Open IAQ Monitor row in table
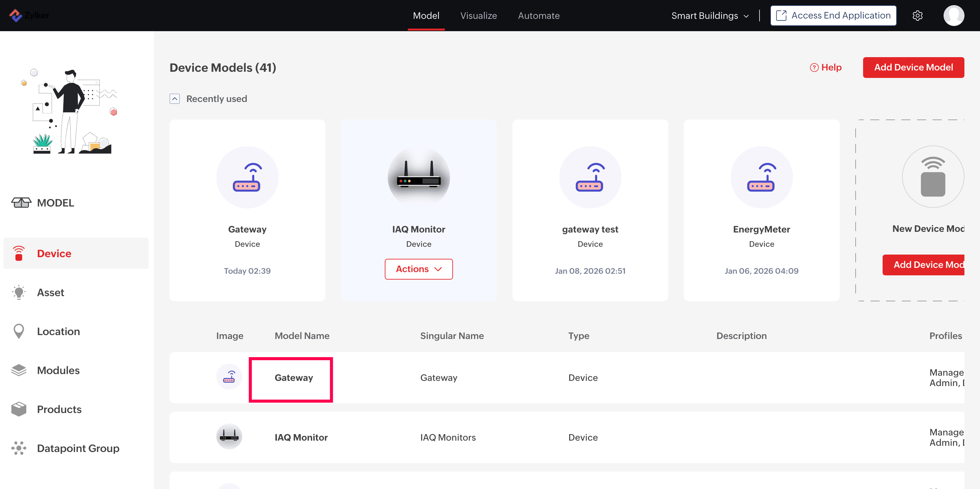Screen dimensions: 980x489 (x=301, y=437)
